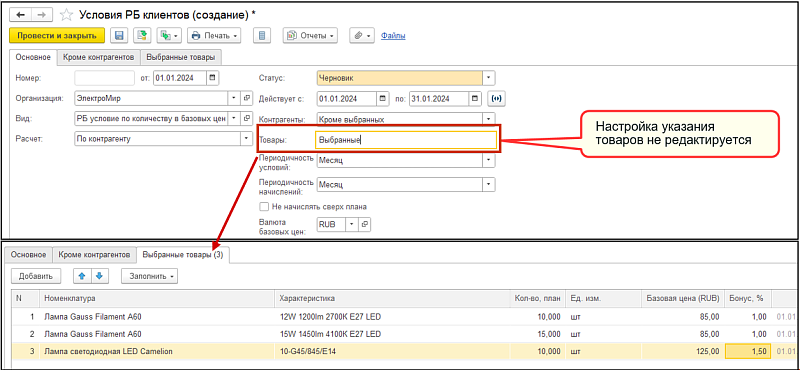The image size is (800, 370).
Task: Click the 15,000 planned quantity cell
Action: click(x=538, y=334)
